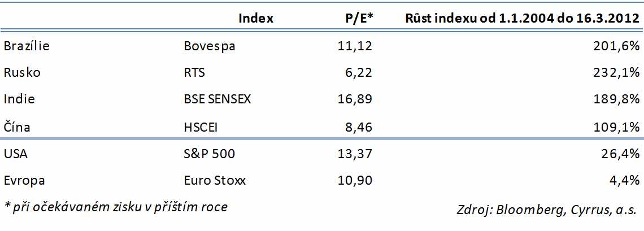Click the Růst indexu column header
Screen dimensions: 644x231
pyautogui.click(x=523, y=18)
